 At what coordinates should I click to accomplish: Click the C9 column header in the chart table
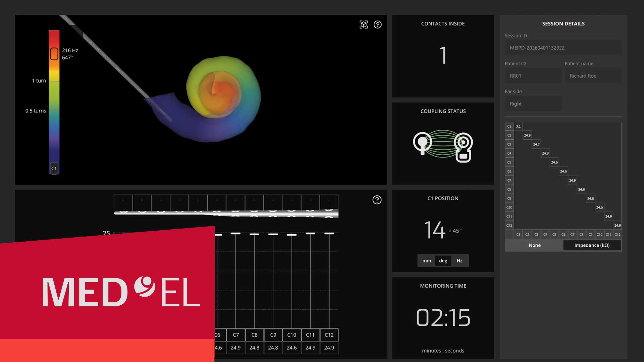pos(273,335)
